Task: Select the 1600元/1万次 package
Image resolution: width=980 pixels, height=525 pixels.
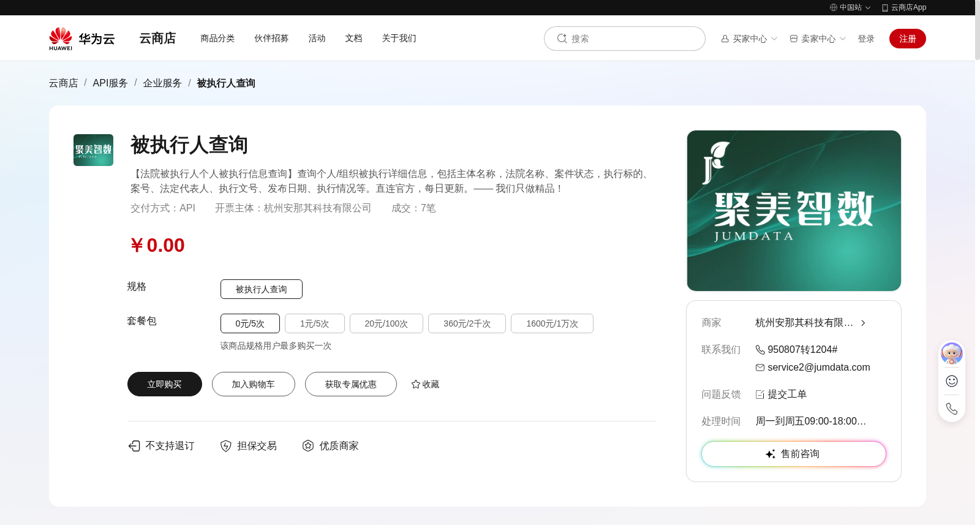Action: (x=552, y=323)
